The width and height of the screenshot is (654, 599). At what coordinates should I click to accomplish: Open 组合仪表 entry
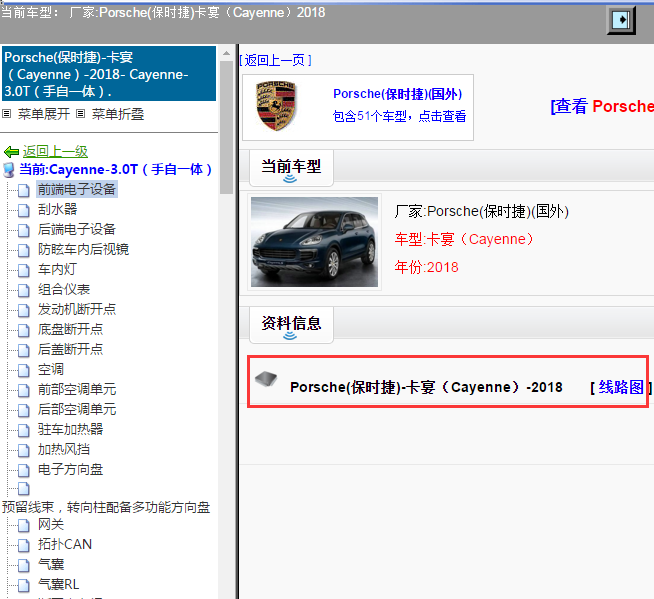[64, 289]
